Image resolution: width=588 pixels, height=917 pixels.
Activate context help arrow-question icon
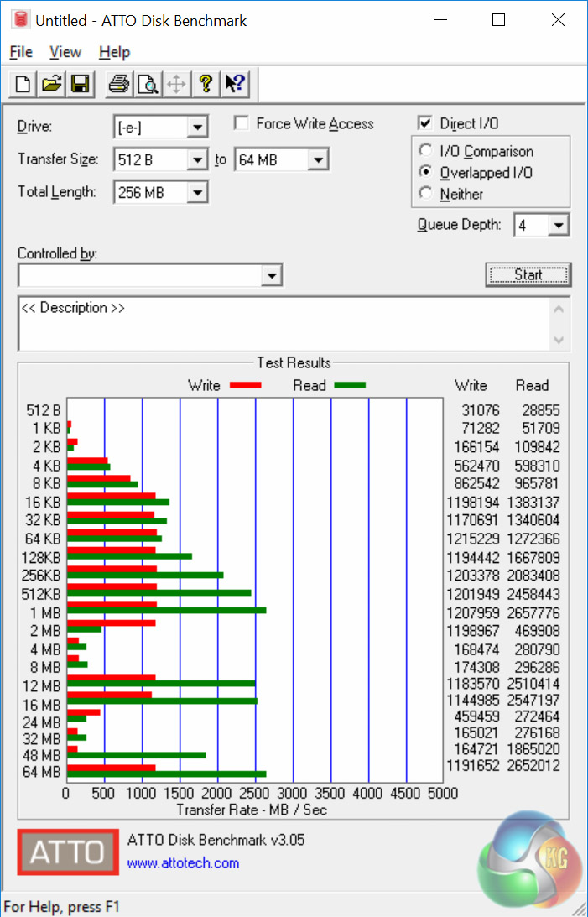[235, 84]
